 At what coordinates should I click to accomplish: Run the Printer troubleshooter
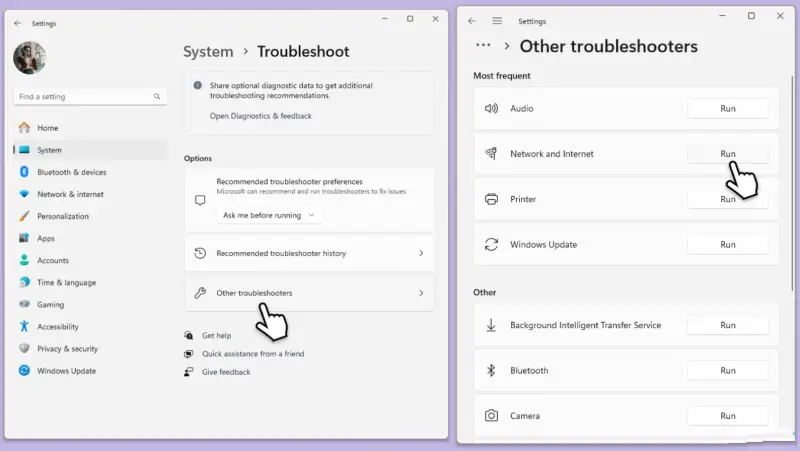click(728, 199)
